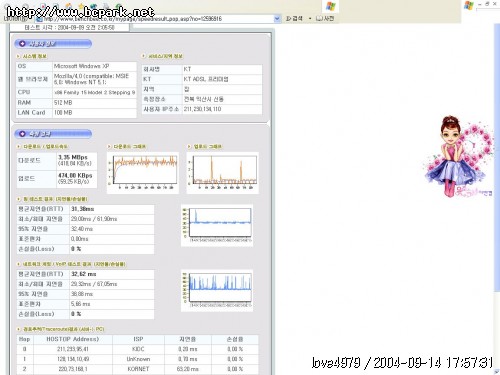
Task: Click the upload speed graph
Action: coord(222,173)
